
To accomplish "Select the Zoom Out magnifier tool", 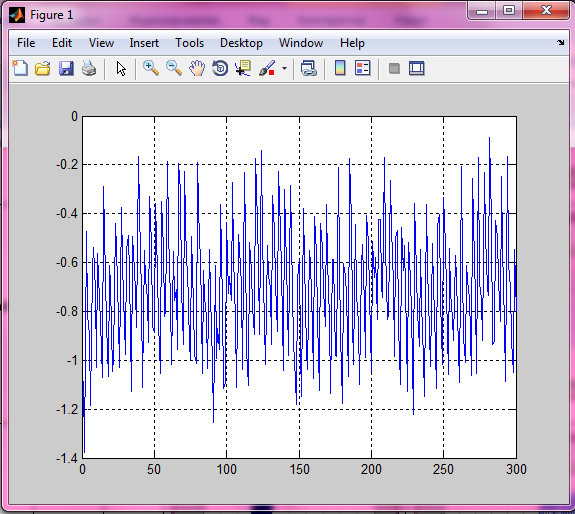I will pos(174,68).
